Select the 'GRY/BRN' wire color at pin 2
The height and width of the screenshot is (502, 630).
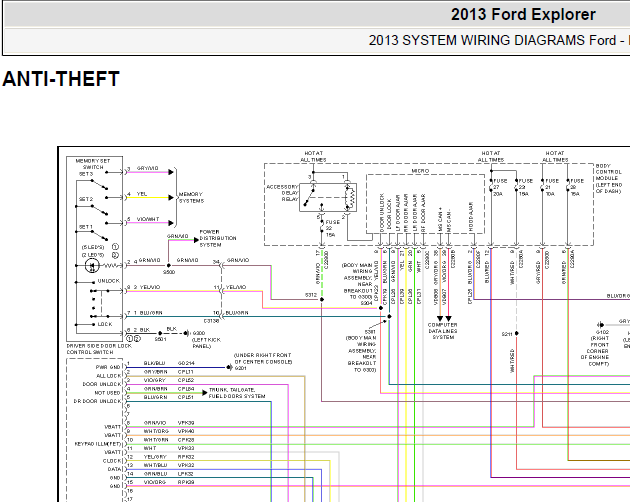pos(155,372)
